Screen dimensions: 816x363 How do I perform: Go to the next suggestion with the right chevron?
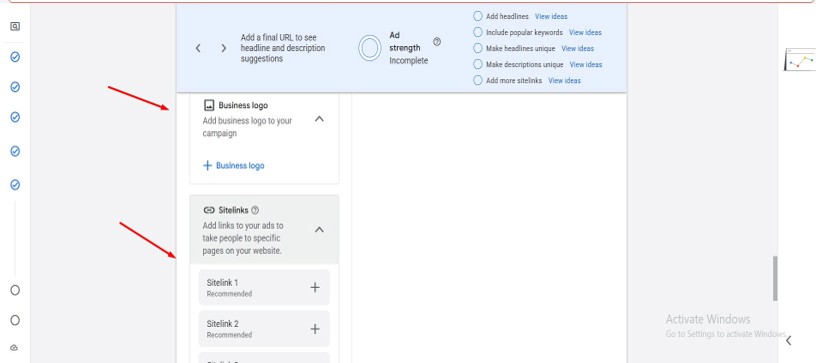(224, 48)
